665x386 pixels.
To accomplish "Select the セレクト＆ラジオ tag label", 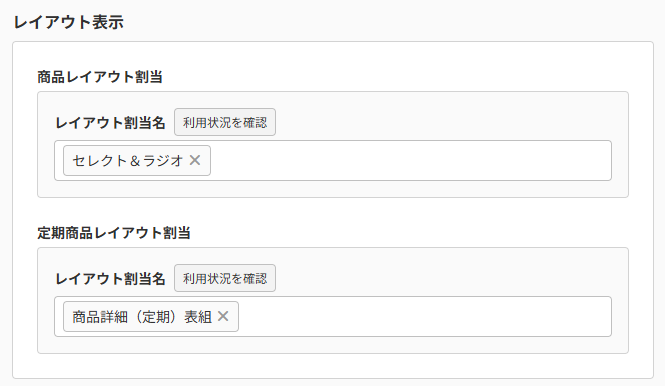I will [128, 160].
